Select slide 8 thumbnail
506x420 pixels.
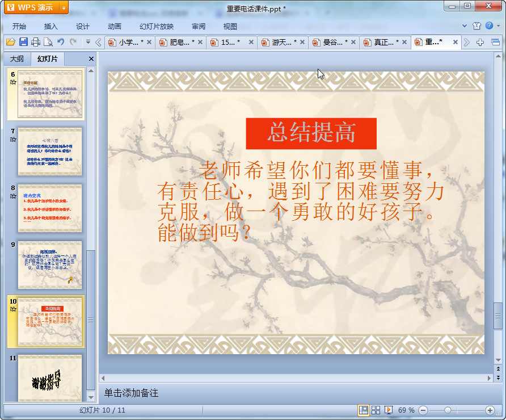50,208
